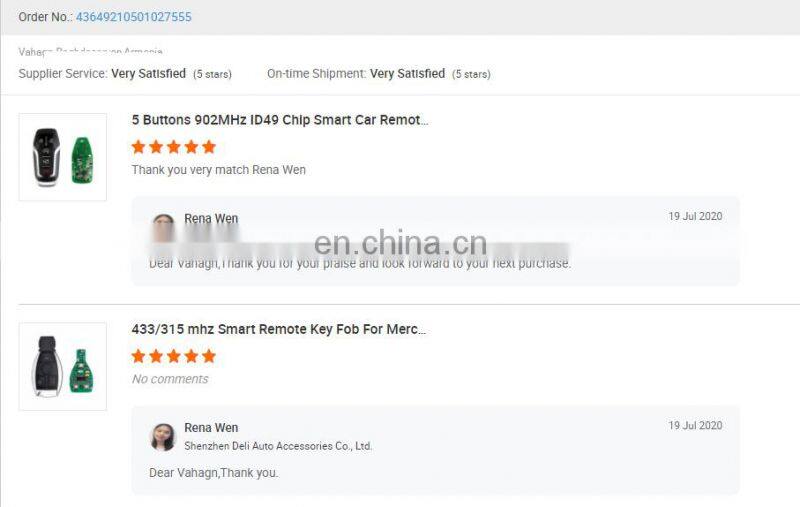800x507 pixels.
Task: Open Rena Wen's avatar in first reply
Action: 163,227
